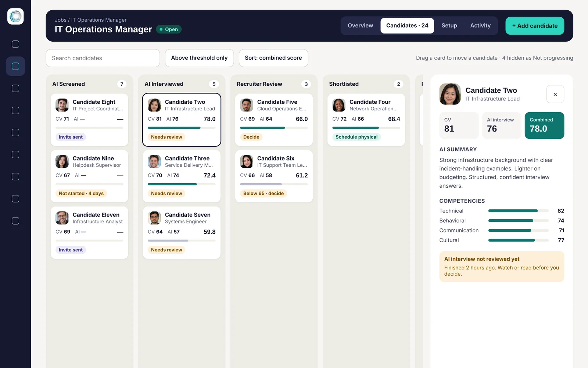The width and height of the screenshot is (588, 368).
Task: Select the Candidates · 24 tab
Action: pos(407,26)
